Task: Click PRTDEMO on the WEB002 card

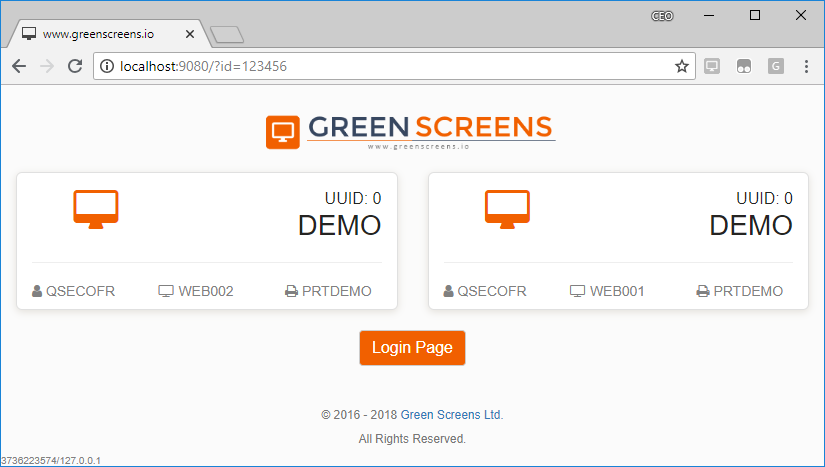Action: [337, 291]
